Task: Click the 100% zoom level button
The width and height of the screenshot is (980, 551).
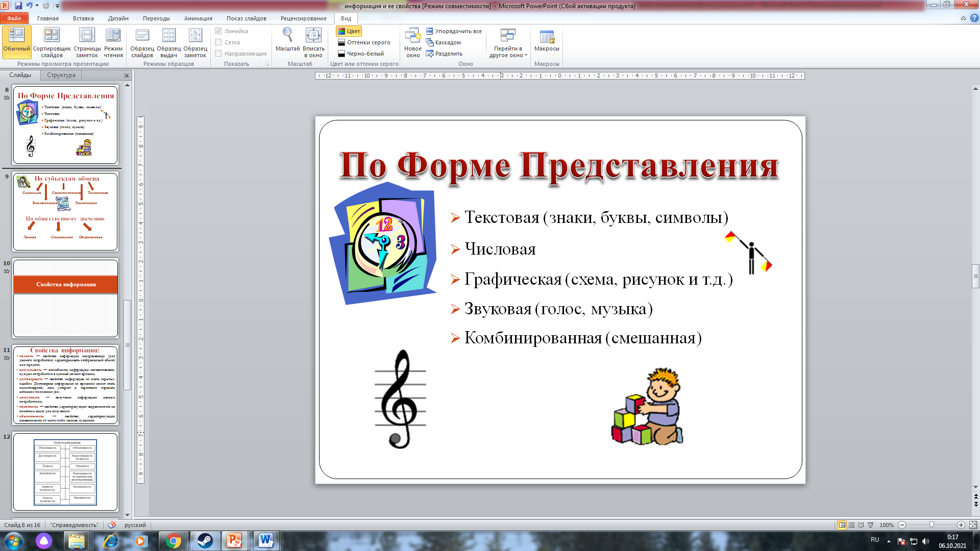Action: coord(887,525)
